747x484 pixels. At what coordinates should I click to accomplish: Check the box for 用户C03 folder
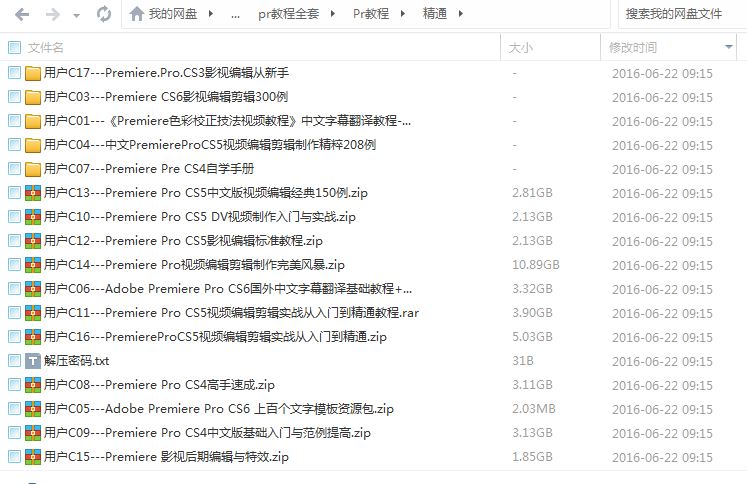[14, 97]
